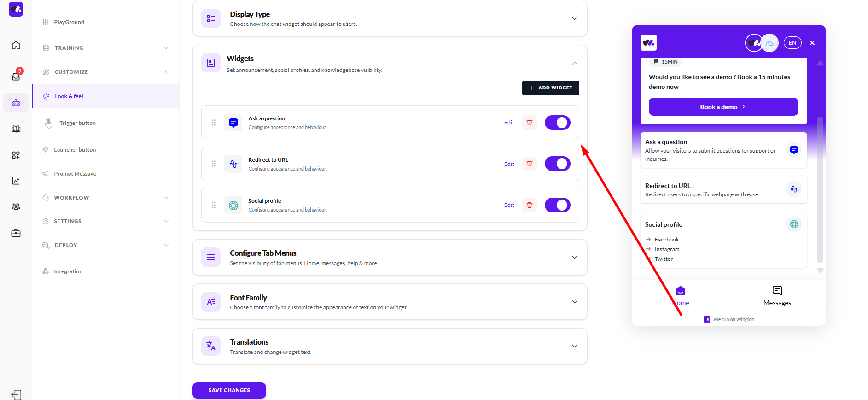The image size is (868, 400).
Task: Click the Save Changes button
Action: click(229, 390)
